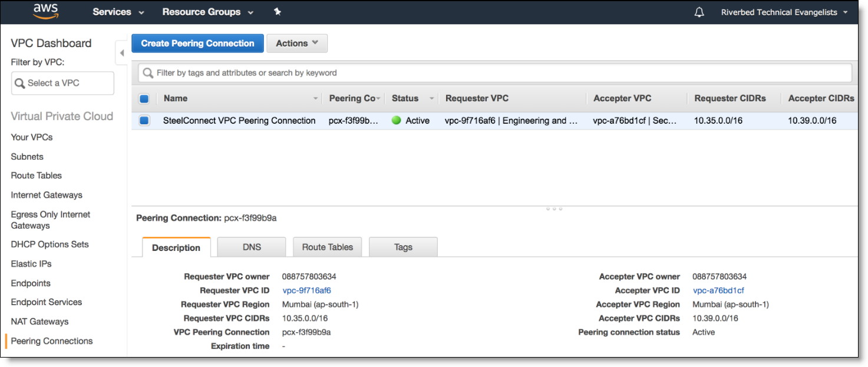Screen dimensions: 868x367
Task: Click the Accepter VPC Region value Mumbai
Action: (x=731, y=305)
